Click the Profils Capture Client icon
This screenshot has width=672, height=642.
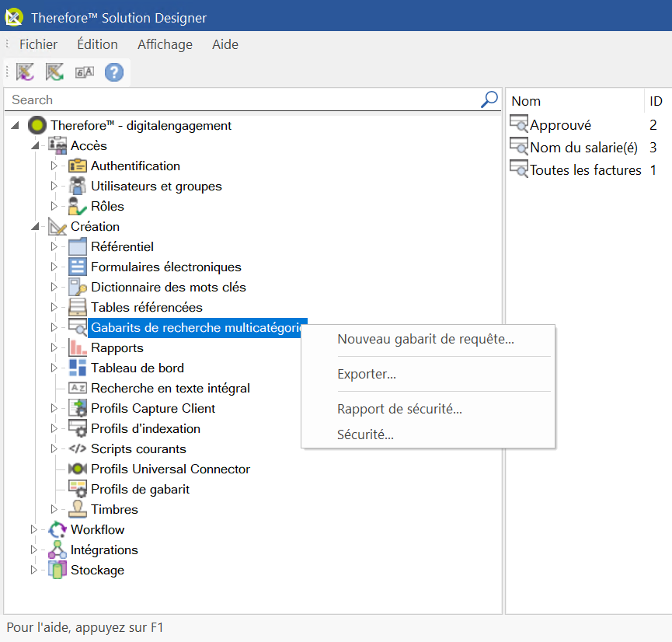coord(78,408)
